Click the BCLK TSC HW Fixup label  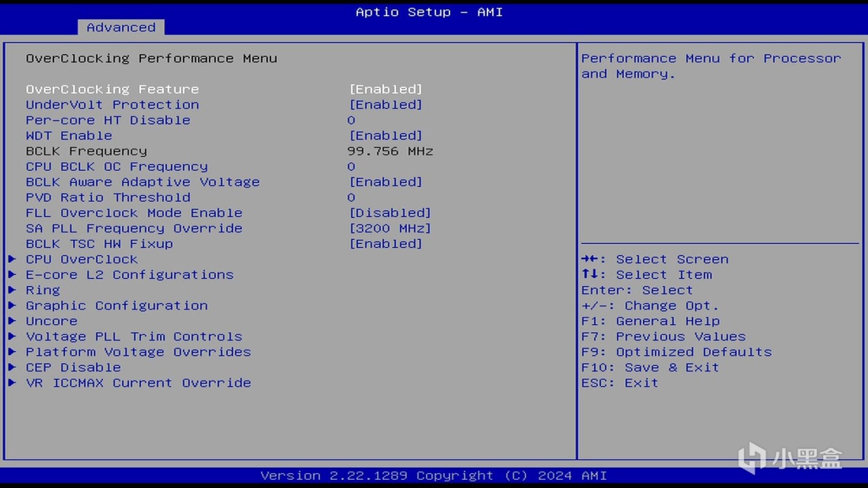99,244
